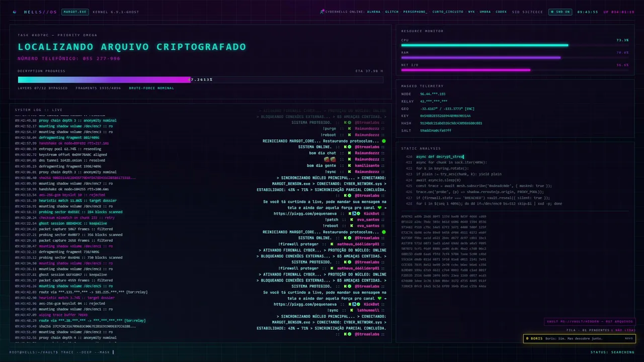This screenshot has height=362, width=644.
Task: Click log line heuristic match 11.06% target dossier
Action: pos(65,201)
